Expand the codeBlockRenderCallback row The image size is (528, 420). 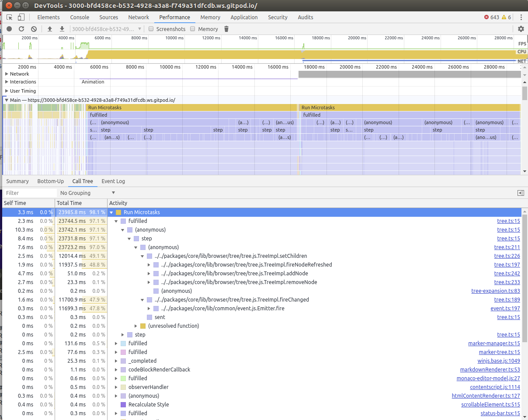[116, 370]
